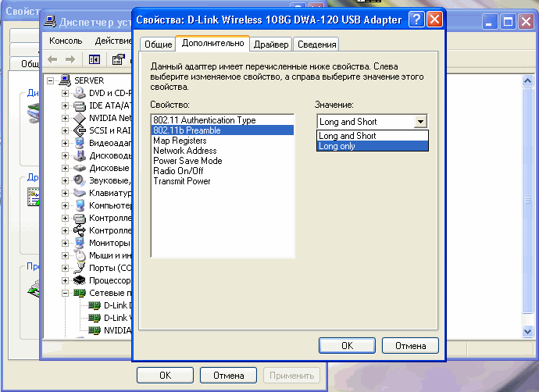Confirm adapter properties with OK
The image size is (539, 392).
pos(347,346)
